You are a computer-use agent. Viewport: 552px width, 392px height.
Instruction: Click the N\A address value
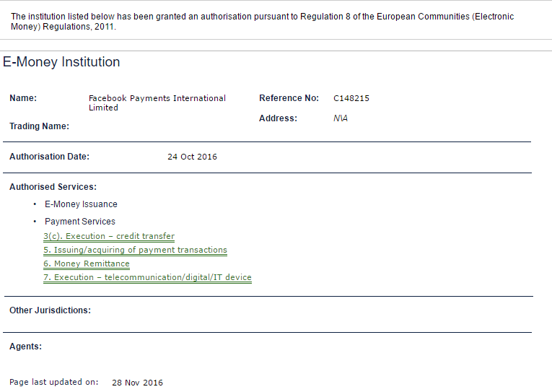click(x=341, y=118)
